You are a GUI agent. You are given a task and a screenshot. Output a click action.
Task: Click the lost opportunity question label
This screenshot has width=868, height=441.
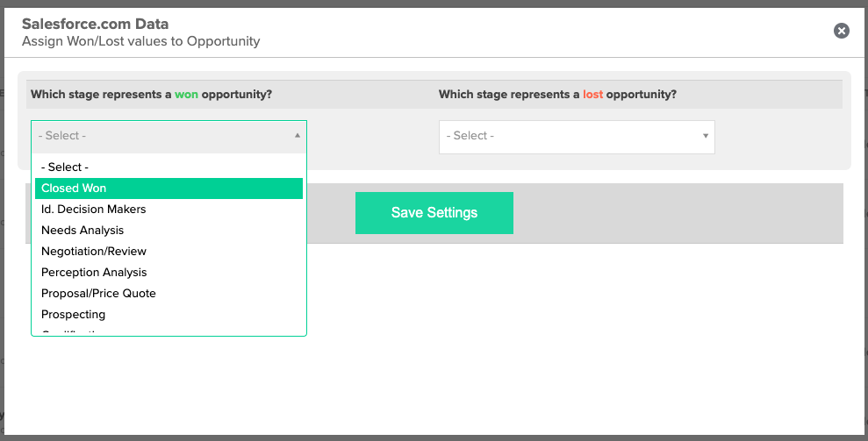(x=557, y=95)
